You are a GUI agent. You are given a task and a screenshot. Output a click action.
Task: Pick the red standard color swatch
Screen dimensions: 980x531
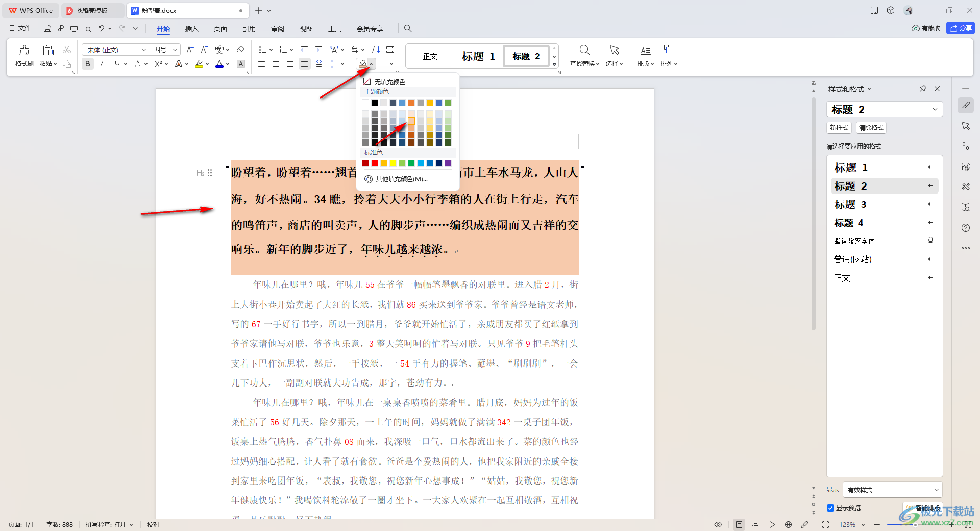375,163
